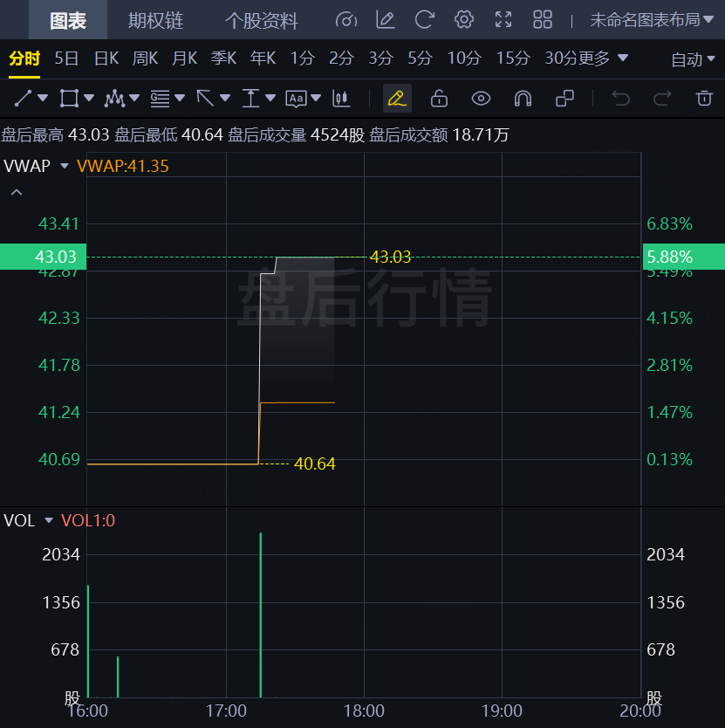This screenshot has width=725, height=728.
Task: Select the price range measure tool
Action: pos(250,99)
